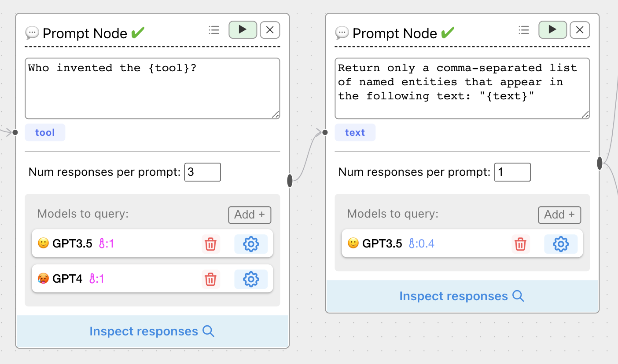Open Inspect responses on the named-entity node

(462, 296)
